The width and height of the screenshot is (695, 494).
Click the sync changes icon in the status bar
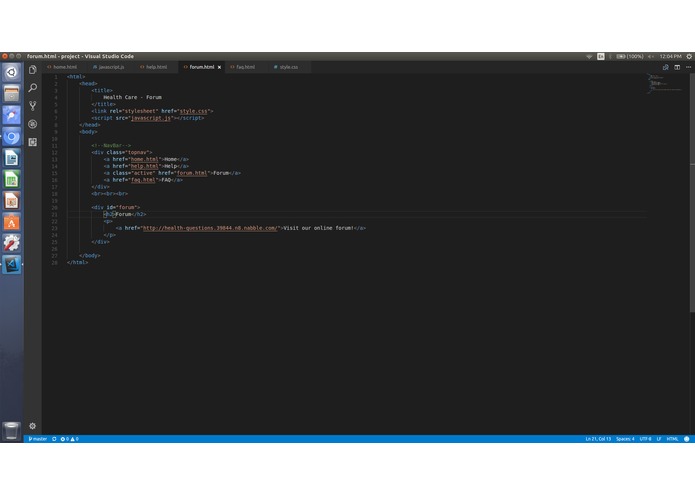click(54, 439)
